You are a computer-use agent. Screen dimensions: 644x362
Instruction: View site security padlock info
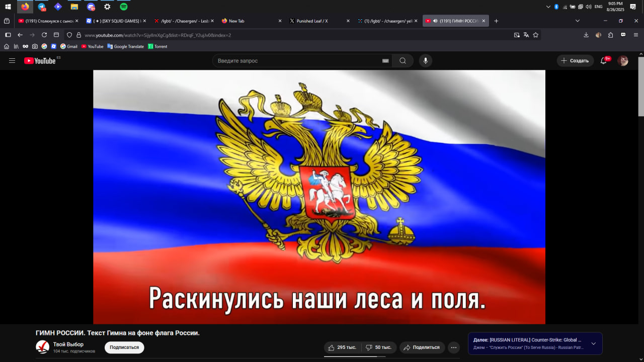pyautogui.click(x=78, y=35)
